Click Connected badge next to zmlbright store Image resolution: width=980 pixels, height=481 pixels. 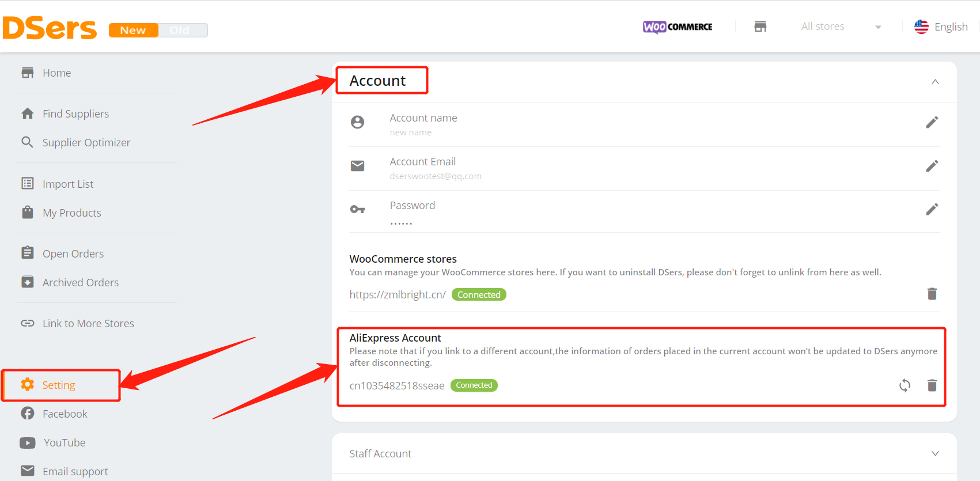[x=479, y=294]
